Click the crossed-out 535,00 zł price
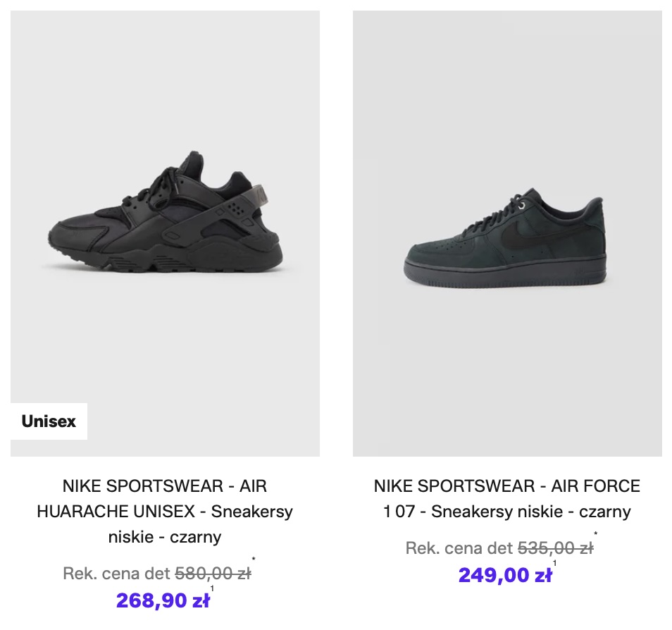This screenshot has width=672, height=630. pyautogui.click(x=555, y=548)
